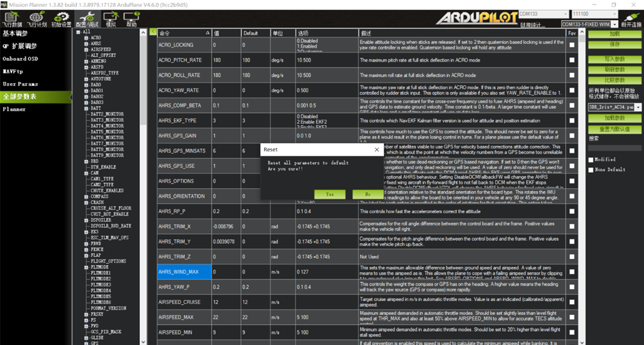Collapse the tree panel with green arrow
644x345 pixels.
153,32
